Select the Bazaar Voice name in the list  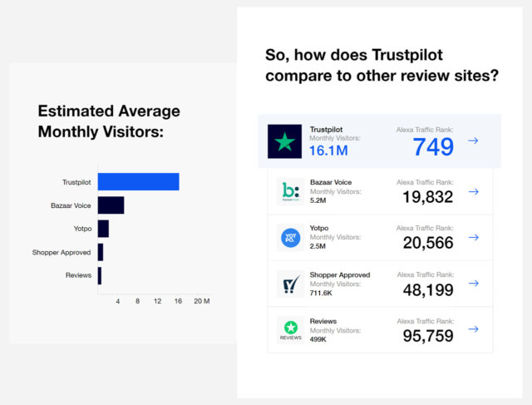point(331,182)
